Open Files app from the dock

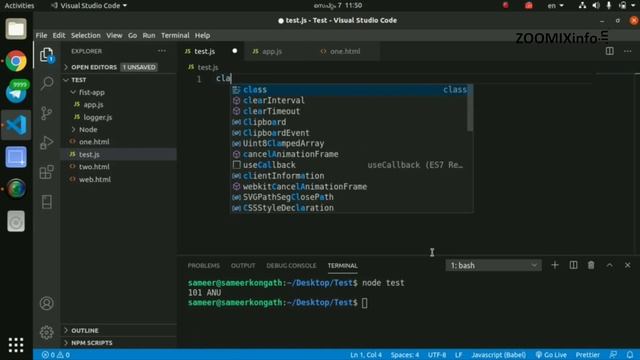click(x=16, y=29)
